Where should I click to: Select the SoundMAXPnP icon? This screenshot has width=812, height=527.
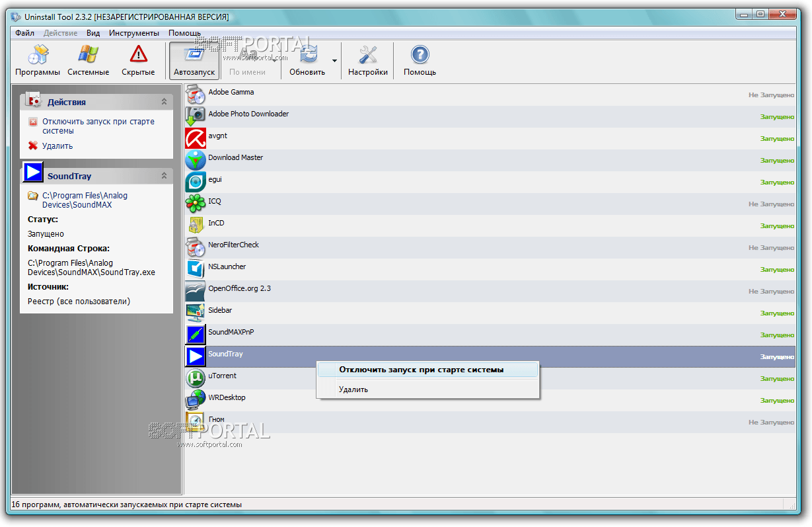coord(196,335)
